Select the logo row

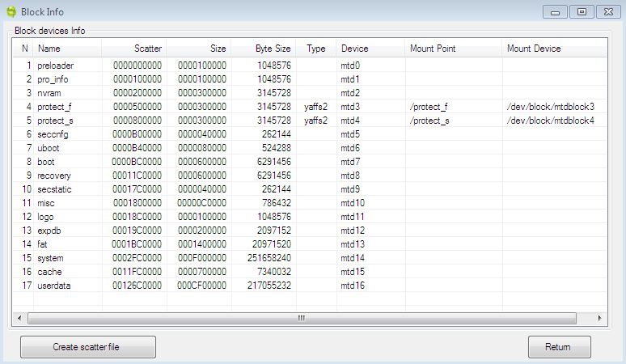click(310, 217)
